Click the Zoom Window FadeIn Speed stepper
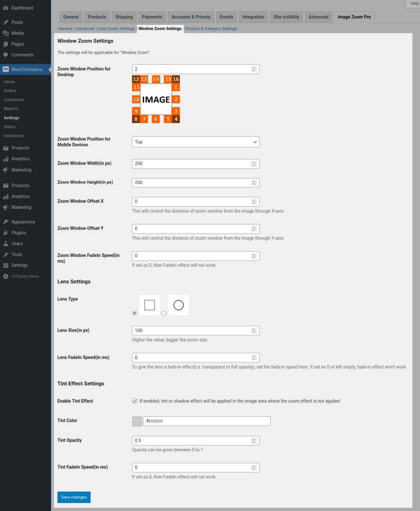Screen dimensions: 420x511 click(x=254, y=256)
